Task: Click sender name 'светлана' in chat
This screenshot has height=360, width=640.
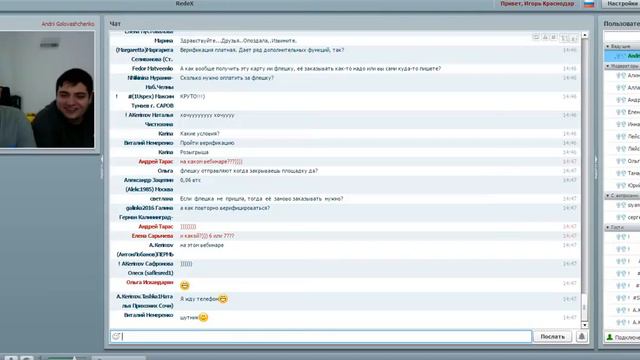Action: tap(162, 199)
